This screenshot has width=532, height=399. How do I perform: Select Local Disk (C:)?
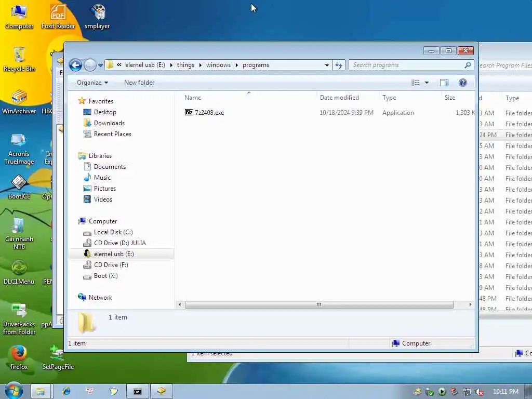(113, 232)
